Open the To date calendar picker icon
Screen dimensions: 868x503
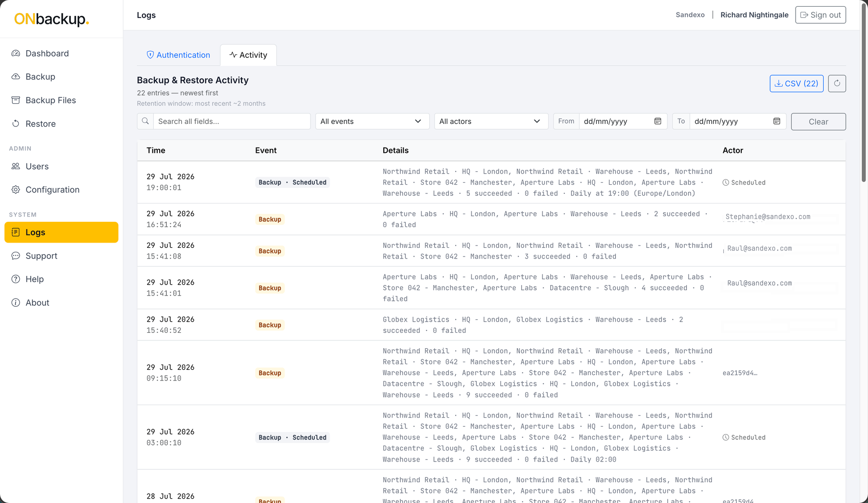click(777, 122)
